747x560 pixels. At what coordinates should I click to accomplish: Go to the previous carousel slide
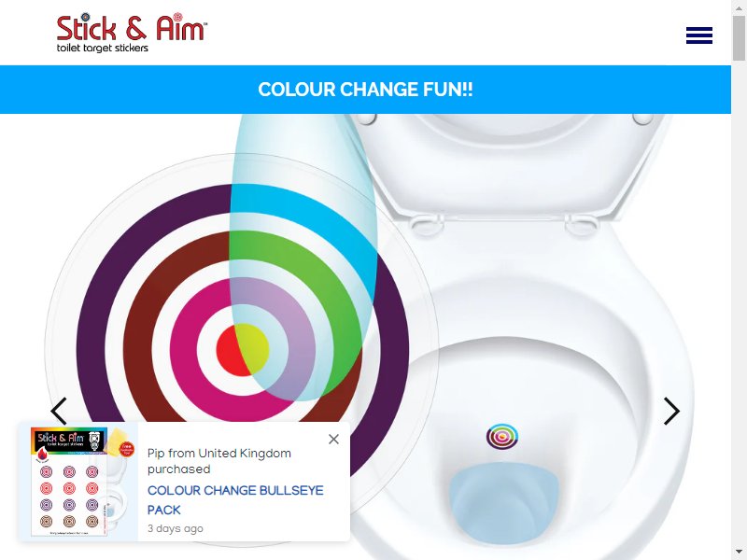tap(59, 411)
